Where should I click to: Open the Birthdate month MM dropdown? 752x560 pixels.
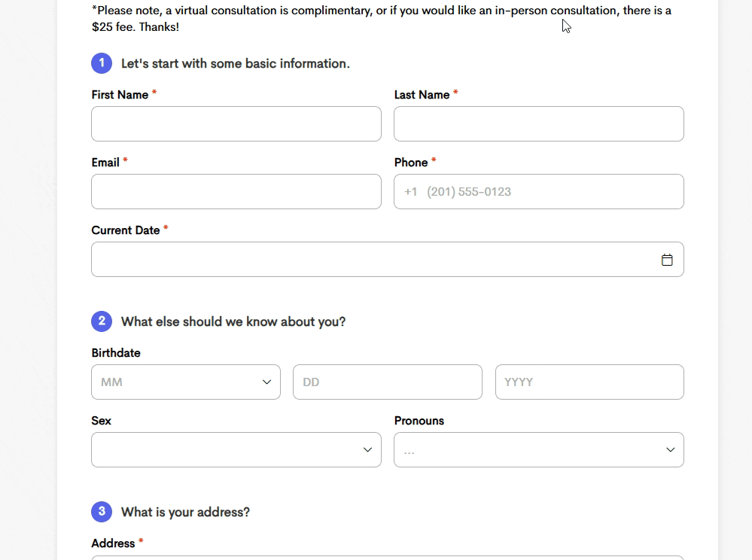[x=186, y=382]
